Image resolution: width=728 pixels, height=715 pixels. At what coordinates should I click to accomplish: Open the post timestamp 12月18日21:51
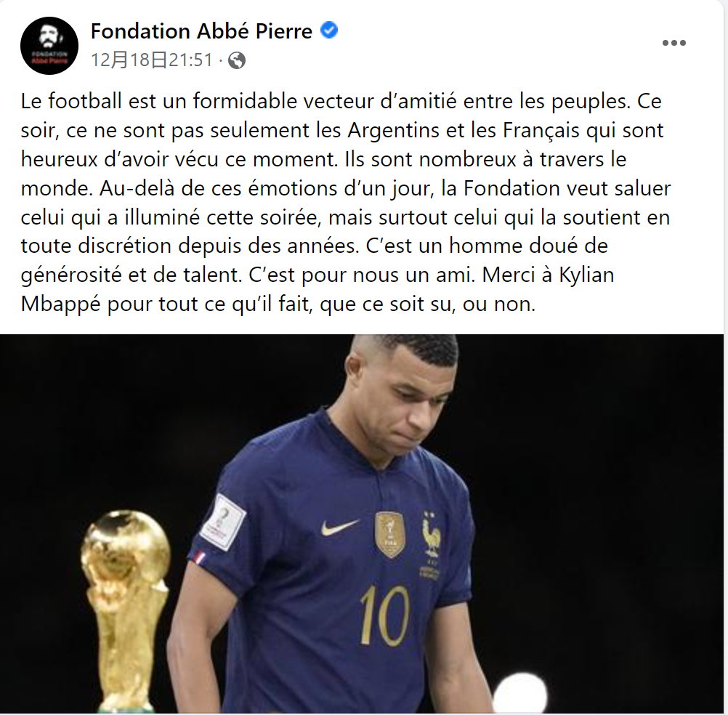click(x=152, y=60)
